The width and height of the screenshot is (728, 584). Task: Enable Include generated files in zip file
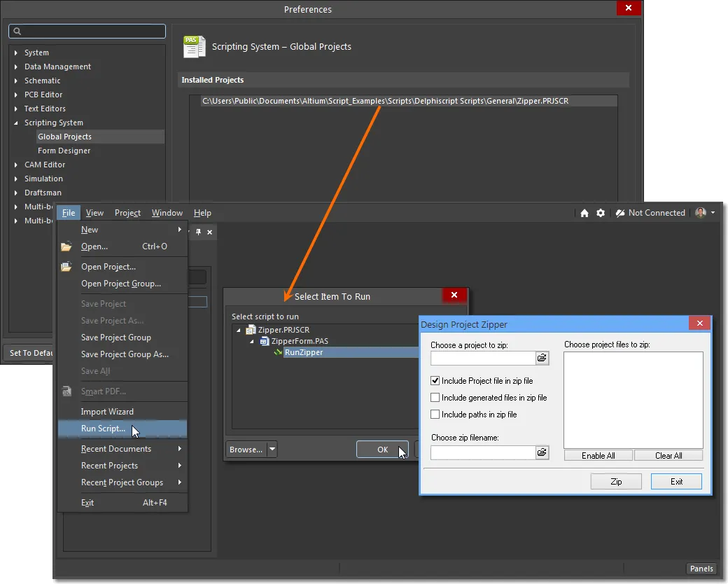(x=435, y=397)
